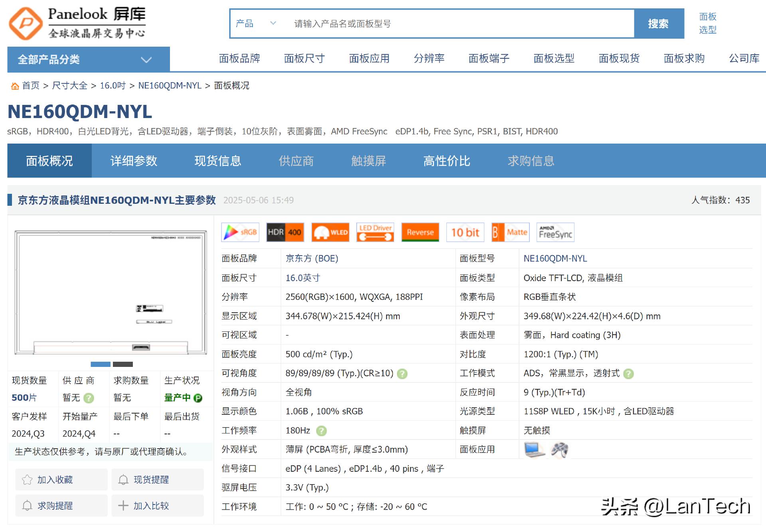This screenshot has height=532, width=766.
Task: Open 面板尺寸 in navigation bar
Action: (304, 59)
